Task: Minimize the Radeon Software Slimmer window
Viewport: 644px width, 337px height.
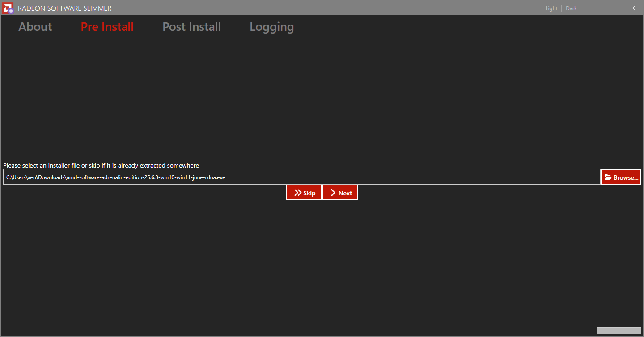Action: coord(592,8)
